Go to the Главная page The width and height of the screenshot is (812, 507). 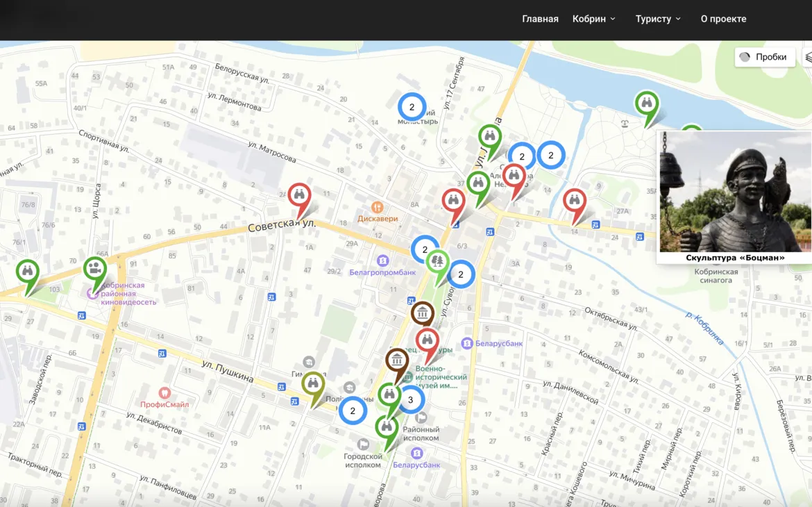pos(540,19)
